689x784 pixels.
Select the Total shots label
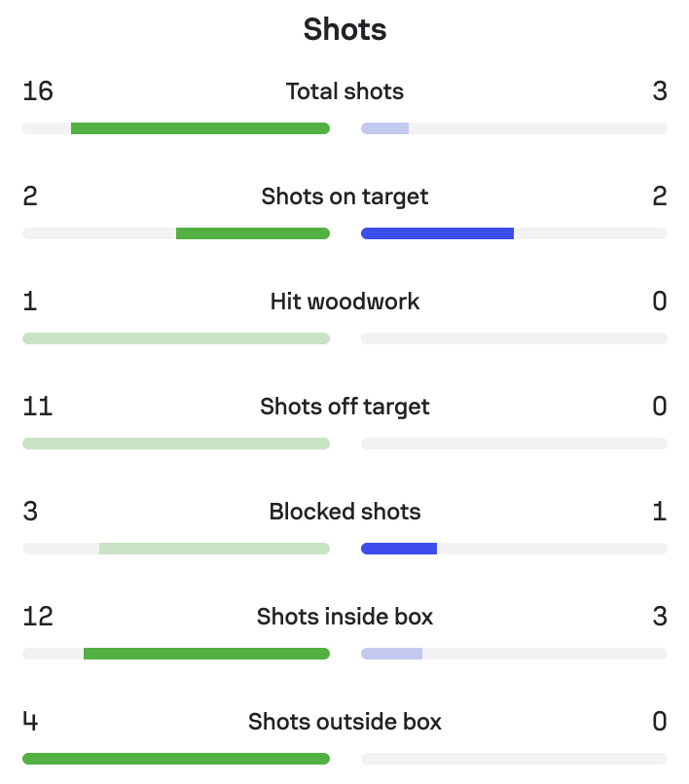pos(344,91)
